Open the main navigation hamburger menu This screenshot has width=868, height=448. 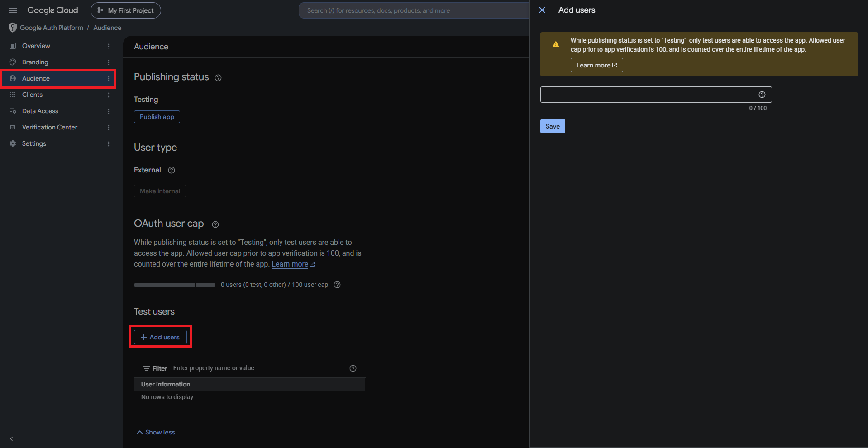coord(13,10)
